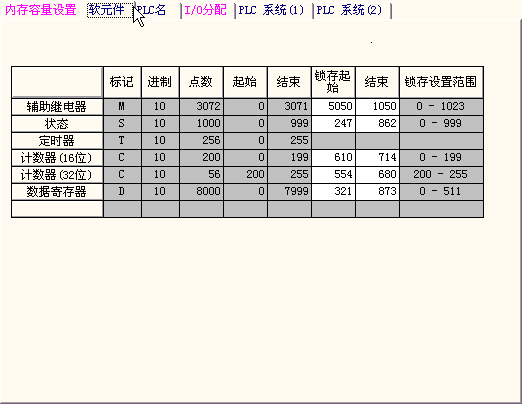Open the I/O分配 tab
Screen dimensions: 522x404
coord(206,10)
